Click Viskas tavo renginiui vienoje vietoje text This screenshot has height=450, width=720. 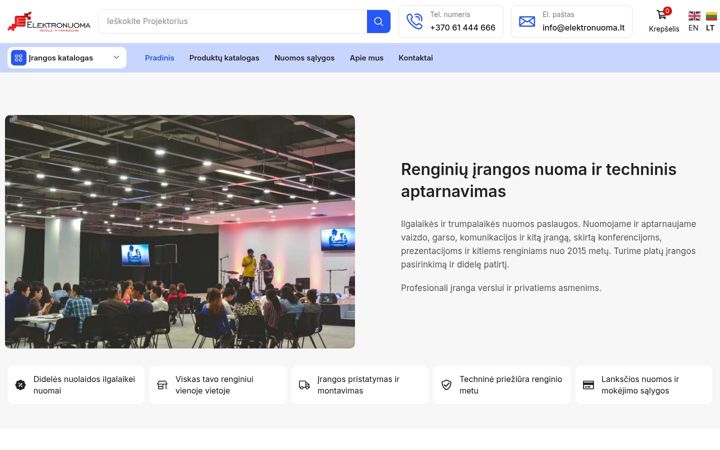pyautogui.click(x=214, y=385)
